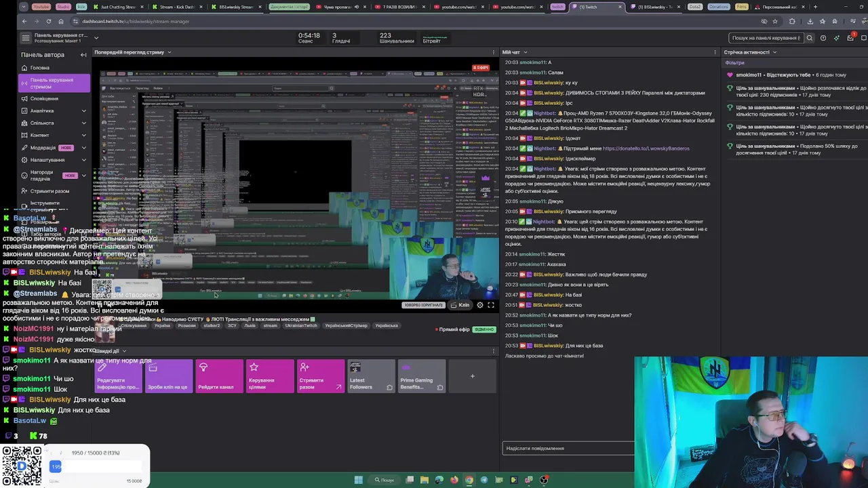Open OBS Studio from the taskbar
The image size is (868, 488).
[544, 480]
